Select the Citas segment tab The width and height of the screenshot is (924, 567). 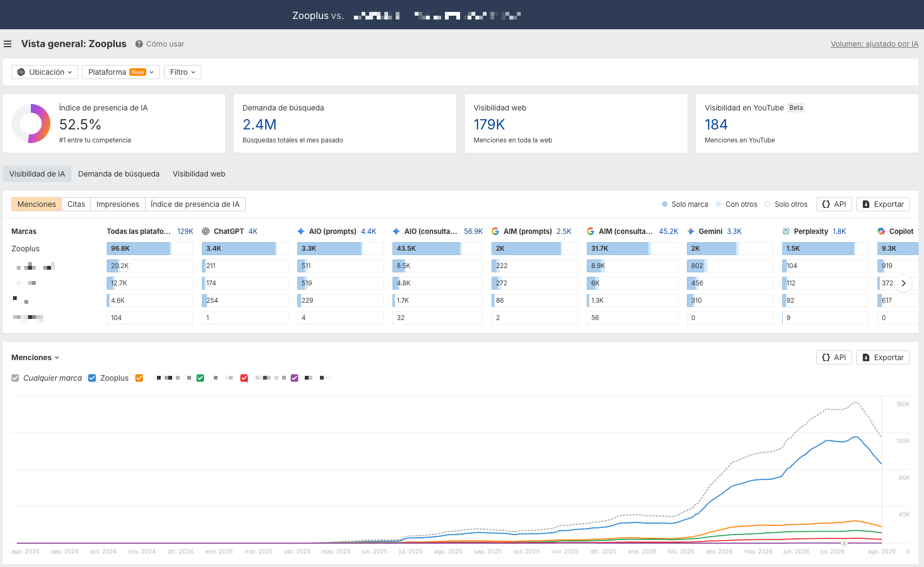(76, 204)
